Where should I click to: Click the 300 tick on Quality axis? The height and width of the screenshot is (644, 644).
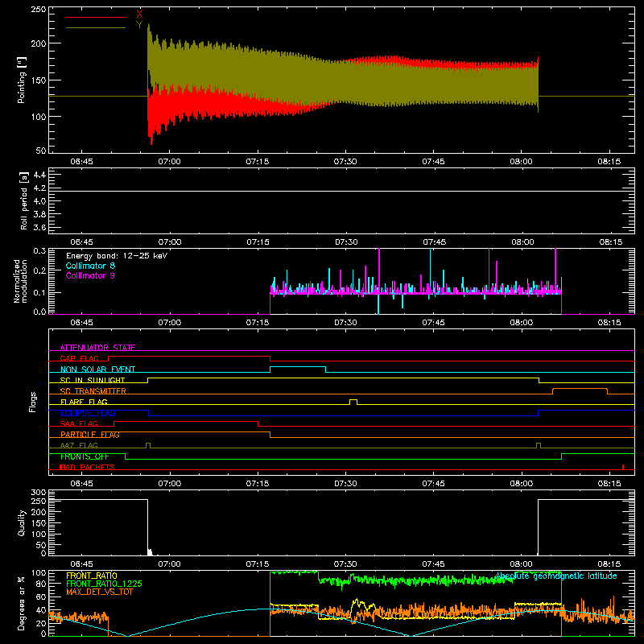tap(38, 493)
